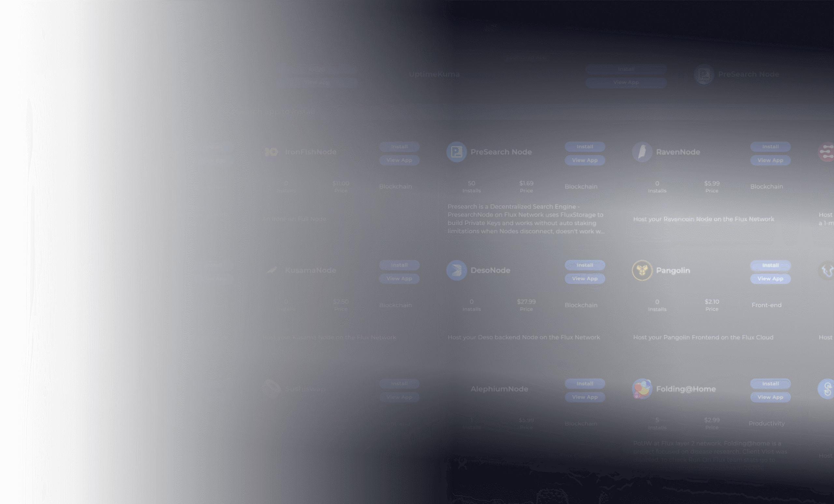Open View App for RavenNode
Viewport: 834px width, 504px height.
click(770, 160)
